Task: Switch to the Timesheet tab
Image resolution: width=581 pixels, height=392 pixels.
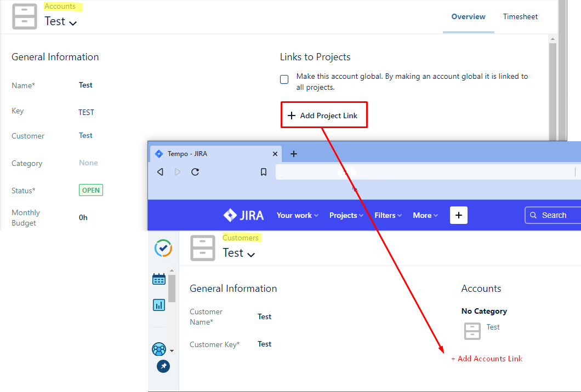Action: 520,16
